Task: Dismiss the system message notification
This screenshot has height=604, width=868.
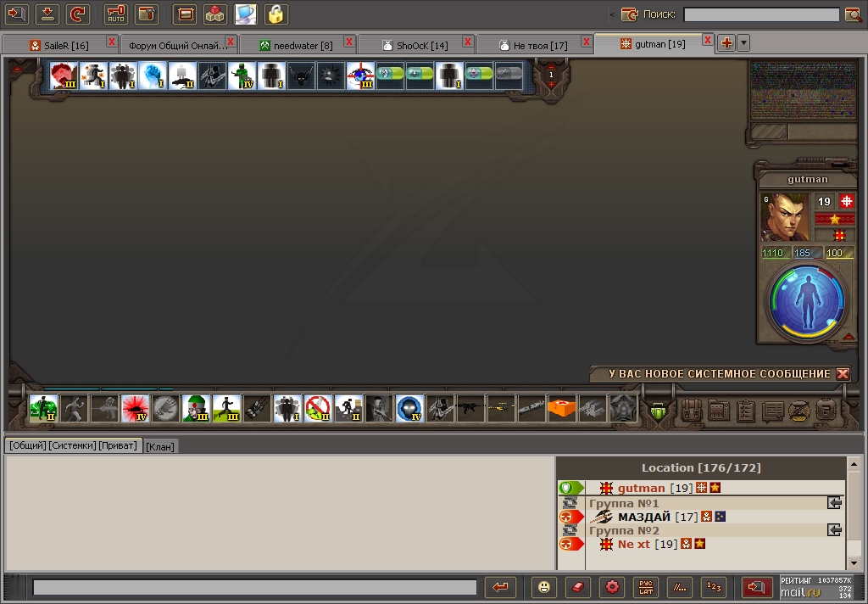Action: coord(843,374)
